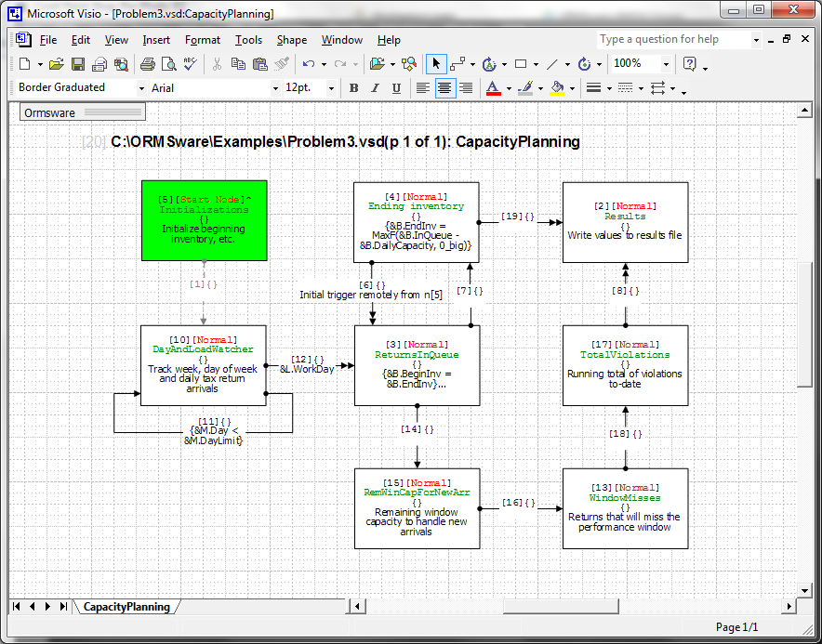Select the Connector tool
Image resolution: width=822 pixels, height=644 pixels.
[x=457, y=64]
